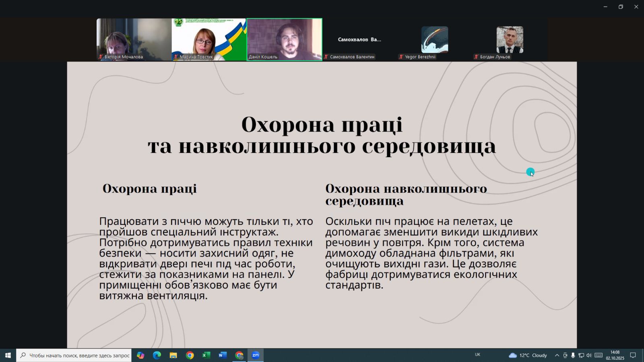Select Марина Товстик's video tile
This screenshot has height=362, width=644.
(208, 39)
